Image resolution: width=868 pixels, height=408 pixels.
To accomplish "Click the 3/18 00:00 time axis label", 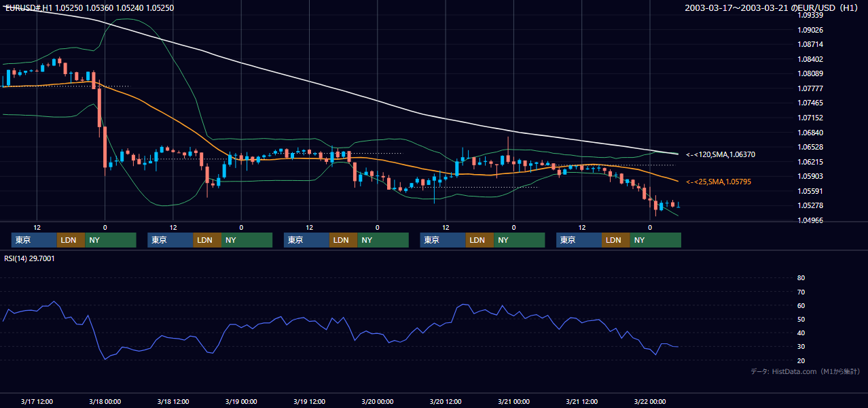I will (x=105, y=401).
